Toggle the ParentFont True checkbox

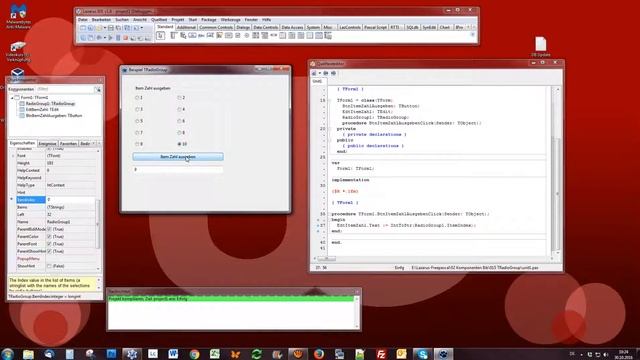pos(49,244)
